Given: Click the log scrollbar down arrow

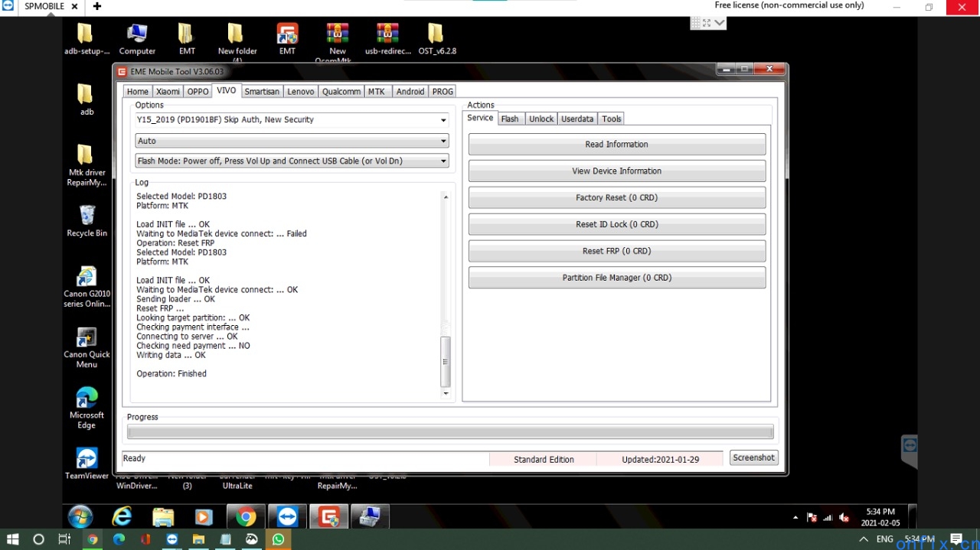Looking at the screenshot, I should coord(446,393).
